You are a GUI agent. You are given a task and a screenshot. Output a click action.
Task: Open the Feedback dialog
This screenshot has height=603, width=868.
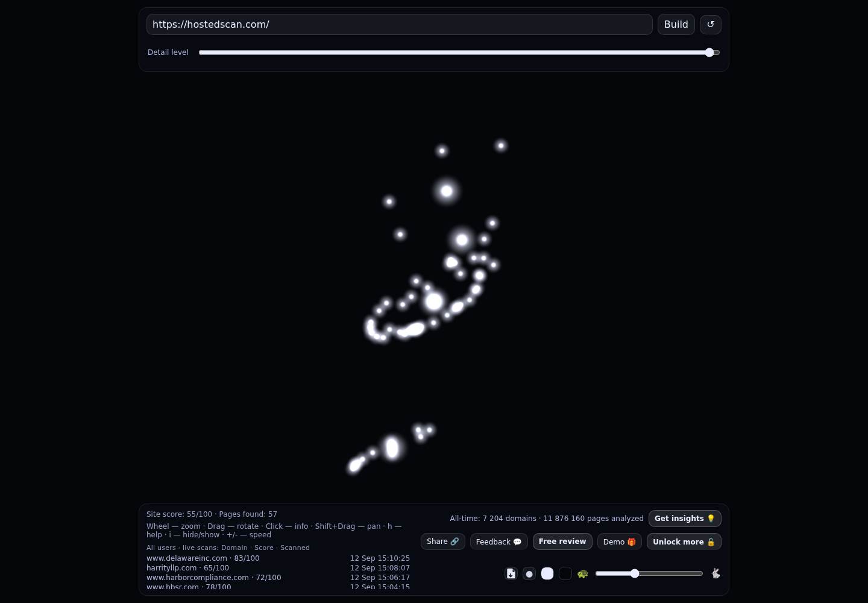(x=498, y=541)
